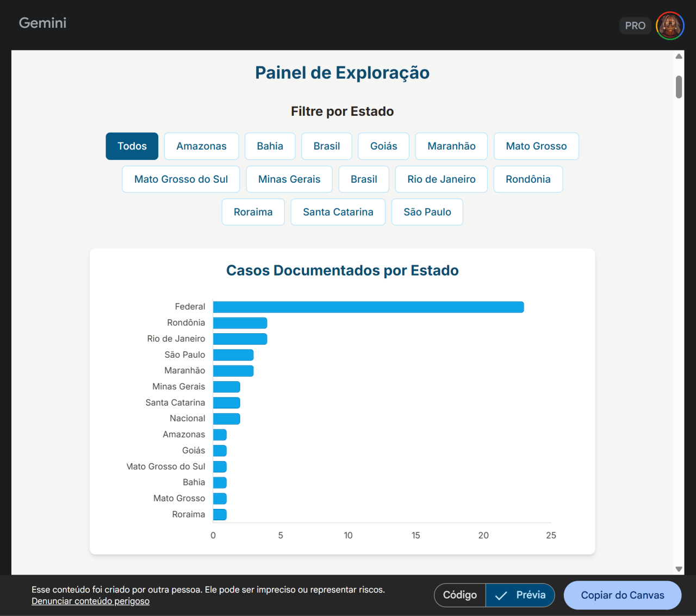Filter by Mato Grosso do Sul
The width and height of the screenshot is (696, 616).
[181, 179]
